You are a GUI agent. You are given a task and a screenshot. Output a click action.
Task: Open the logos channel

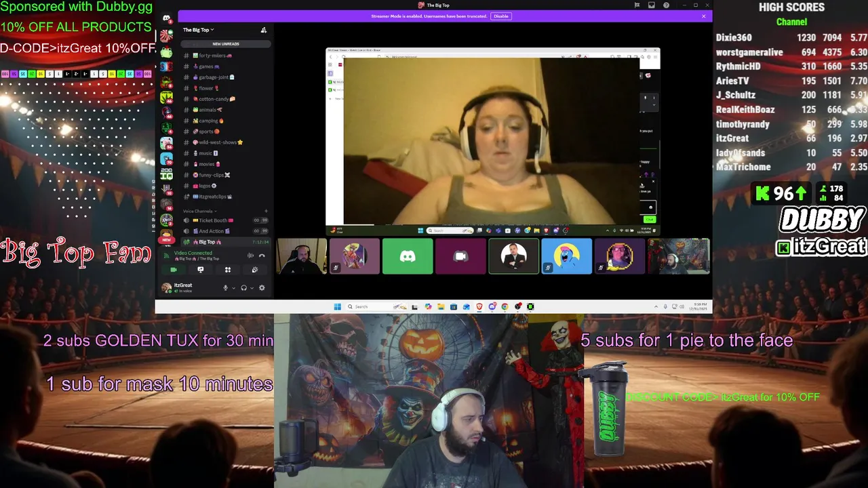pyautogui.click(x=226, y=186)
